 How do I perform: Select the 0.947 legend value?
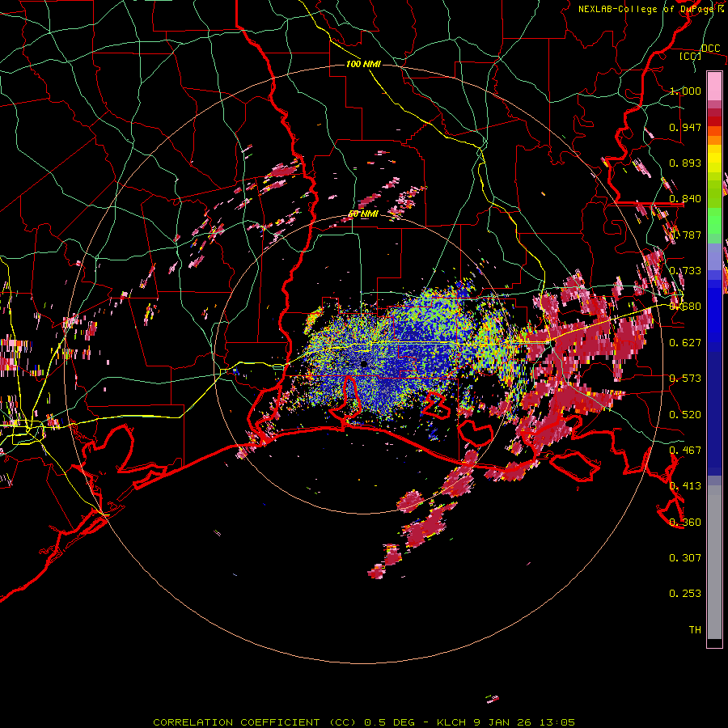point(685,127)
